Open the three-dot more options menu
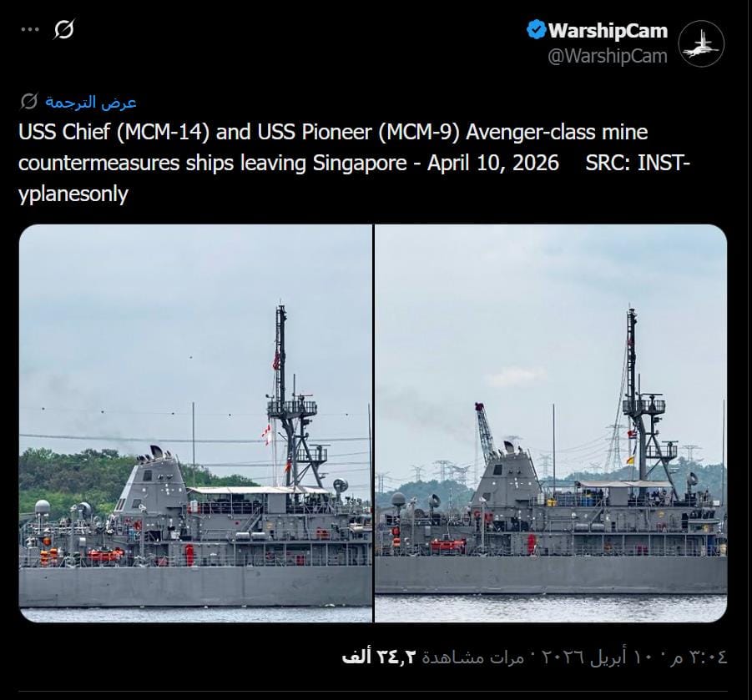The image size is (752, 700). (30, 30)
